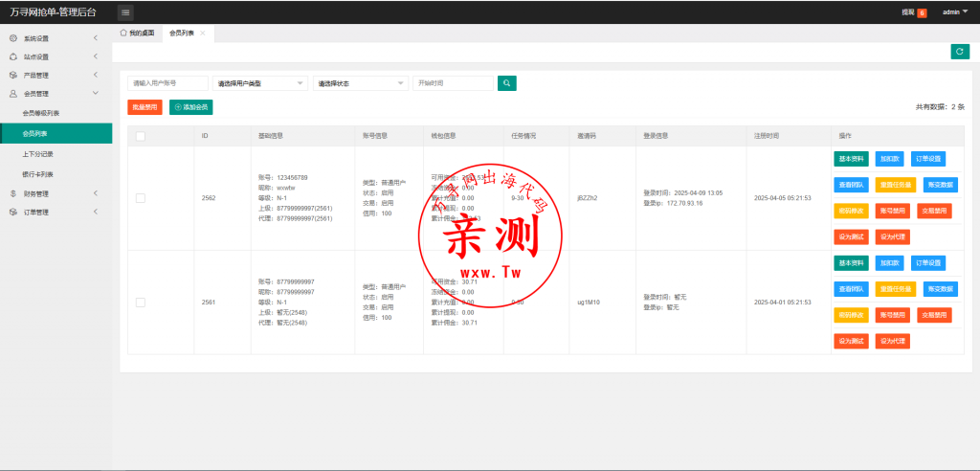Screen dimensions: 980x471
Task: Click 订单设置 button for member 2562
Action: tap(928, 159)
